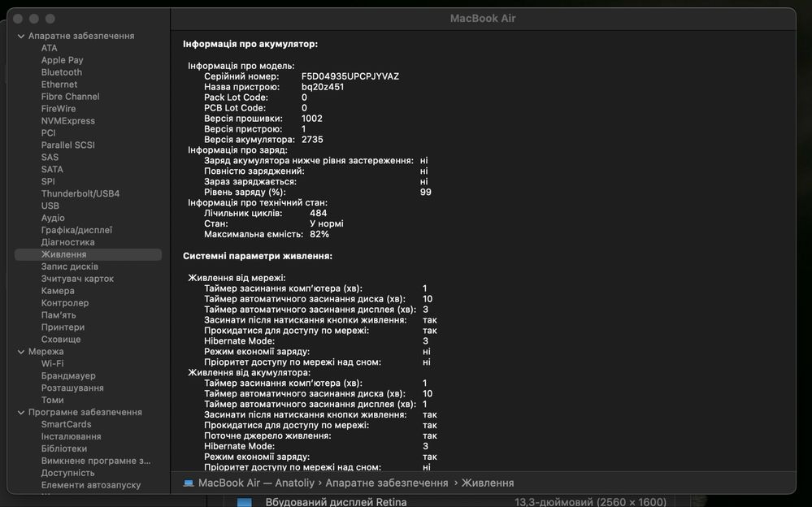Select Bluetooth in the sidebar
The width and height of the screenshot is (812, 507).
point(62,72)
